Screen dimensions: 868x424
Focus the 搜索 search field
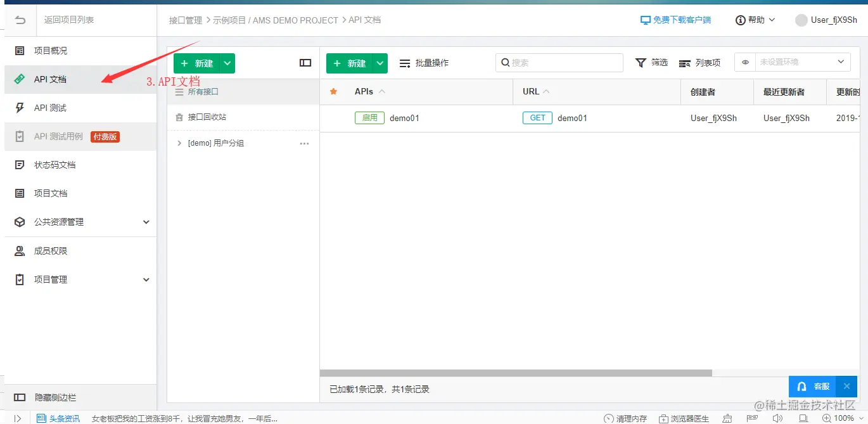559,63
